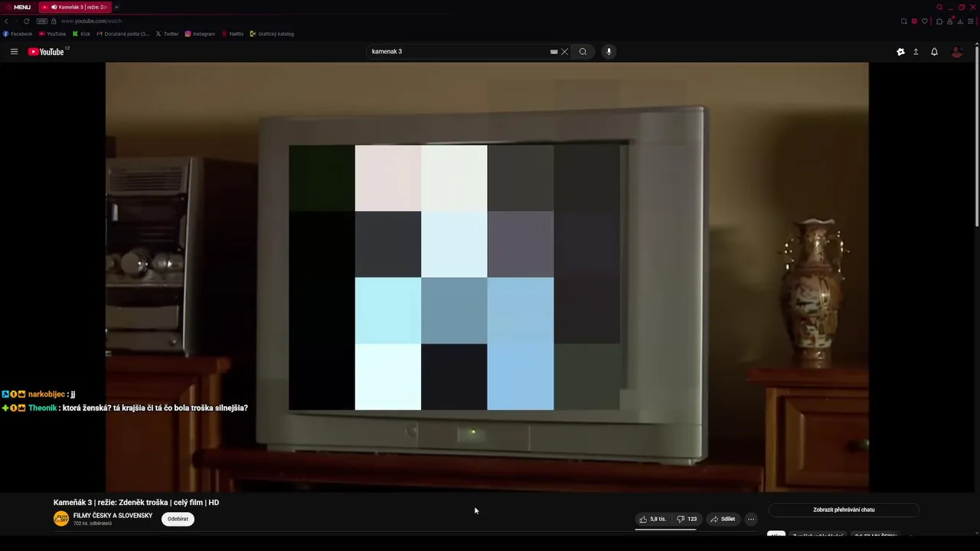Click the upload arrow icon
Viewport: 980px width, 551px height.
916,52
